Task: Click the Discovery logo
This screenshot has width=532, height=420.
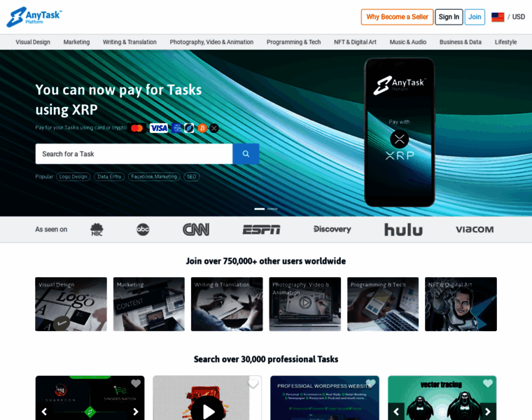Action: pyautogui.click(x=332, y=230)
